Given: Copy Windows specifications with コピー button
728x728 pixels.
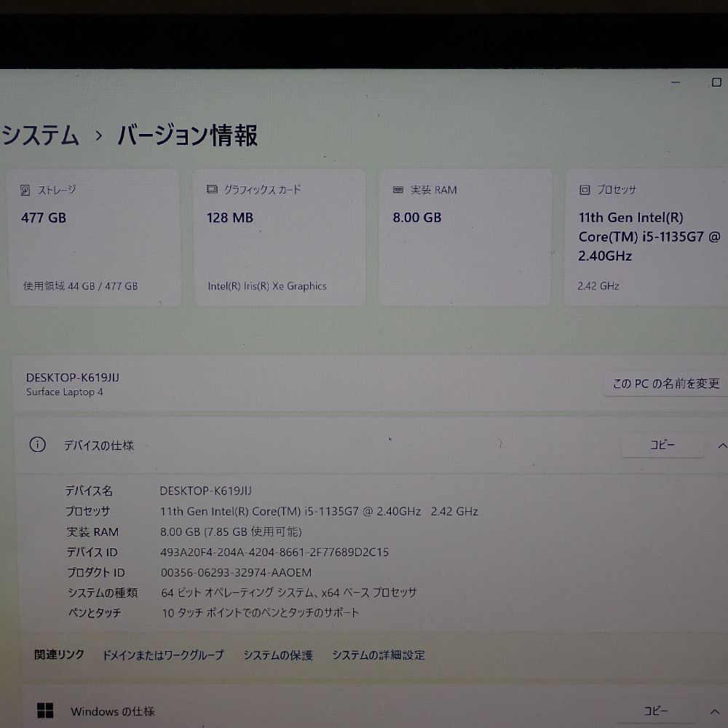Looking at the screenshot, I should (656, 711).
